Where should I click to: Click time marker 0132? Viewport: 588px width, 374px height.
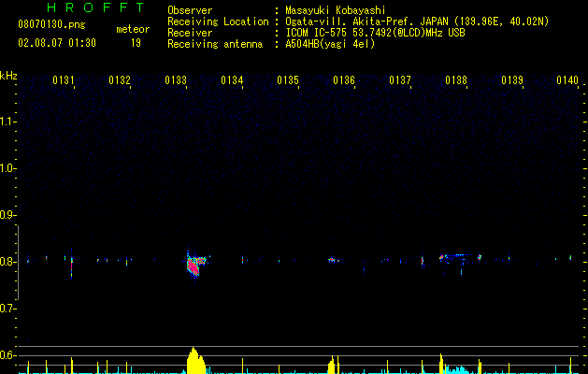120,80
